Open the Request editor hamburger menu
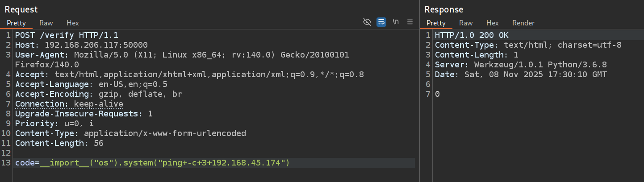The width and height of the screenshot is (644, 182). click(410, 22)
